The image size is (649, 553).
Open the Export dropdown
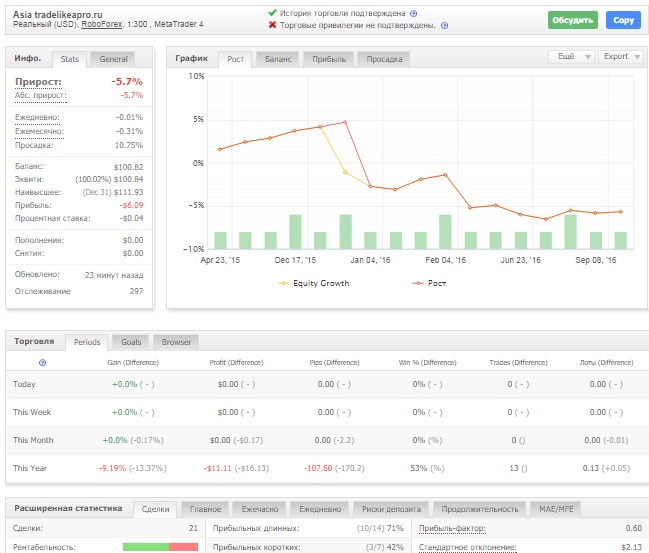coord(620,56)
